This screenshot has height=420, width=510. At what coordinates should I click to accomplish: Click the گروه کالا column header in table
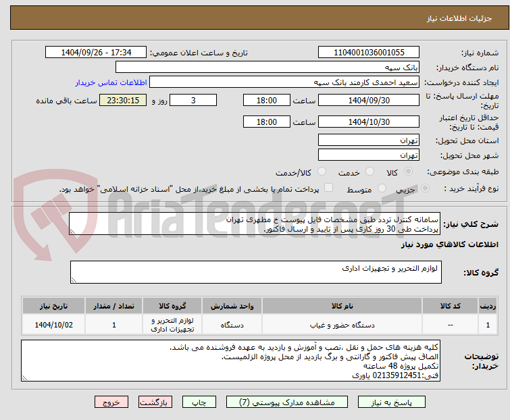(x=172, y=306)
